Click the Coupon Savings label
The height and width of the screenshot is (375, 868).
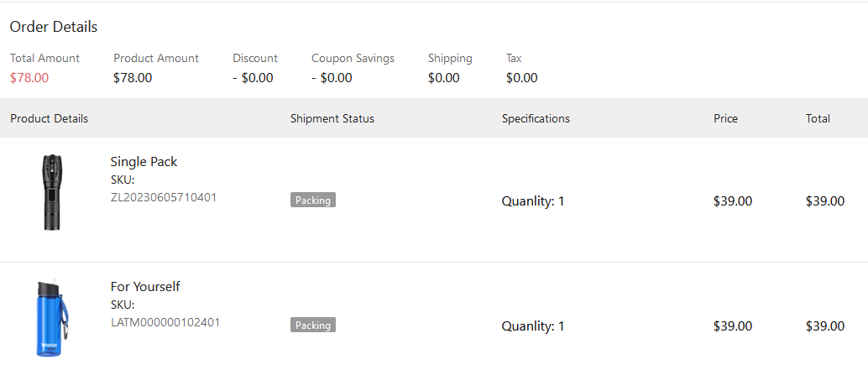tap(353, 58)
